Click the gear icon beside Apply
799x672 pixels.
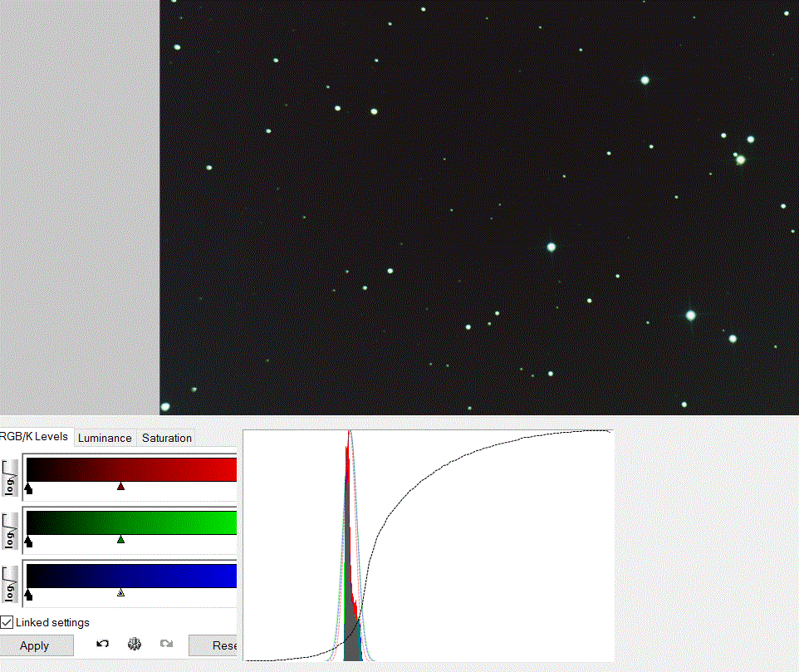click(135, 644)
